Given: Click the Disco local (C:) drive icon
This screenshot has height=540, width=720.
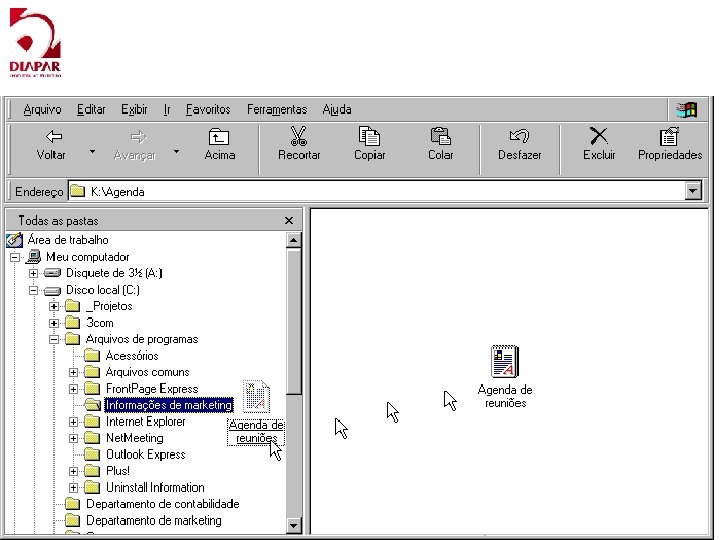Looking at the screenshot, I should point(52,290).
